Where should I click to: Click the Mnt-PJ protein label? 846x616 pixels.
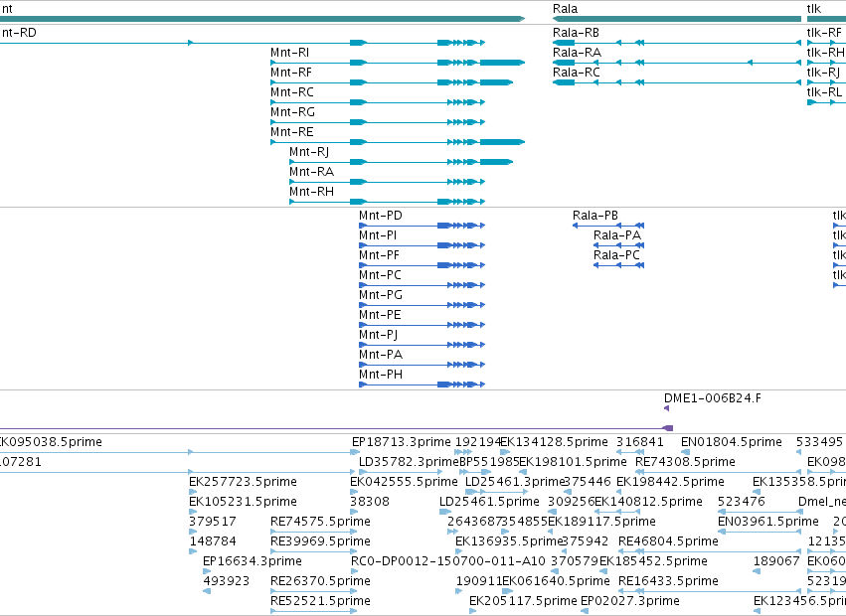378,335
